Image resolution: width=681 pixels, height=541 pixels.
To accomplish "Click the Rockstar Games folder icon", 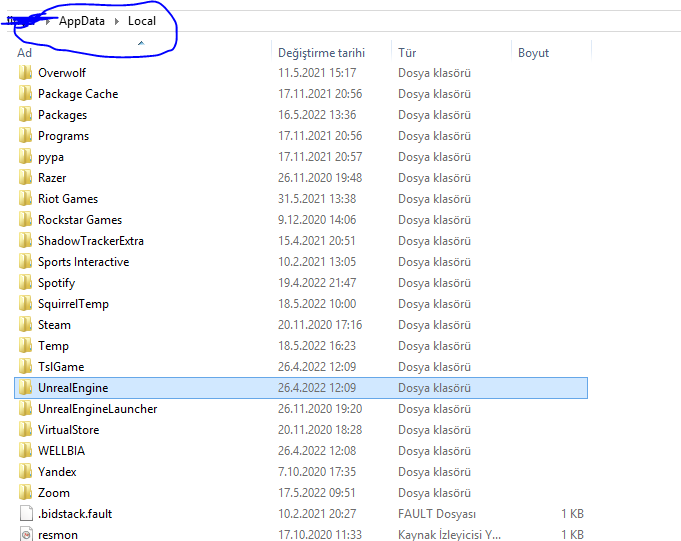I will pos(26,219).
